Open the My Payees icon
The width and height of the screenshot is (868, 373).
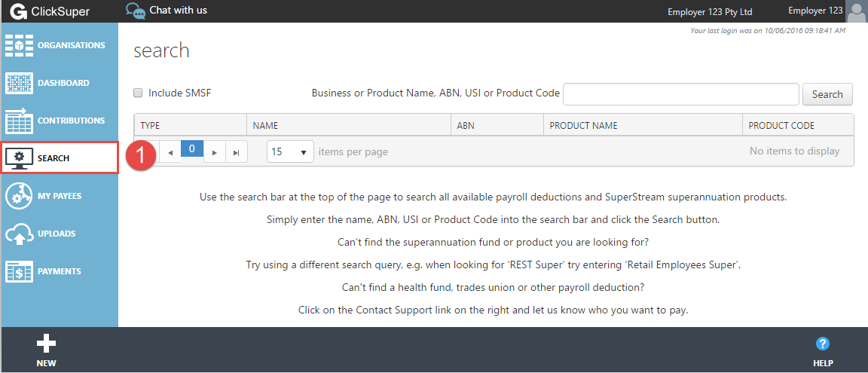(x=20, y=196)
